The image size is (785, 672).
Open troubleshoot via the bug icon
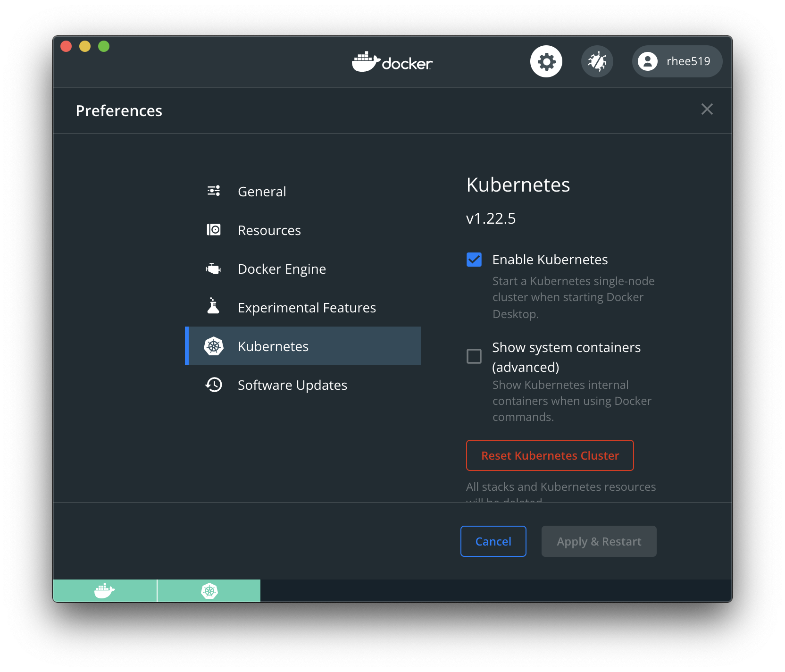tap(597, 61)
